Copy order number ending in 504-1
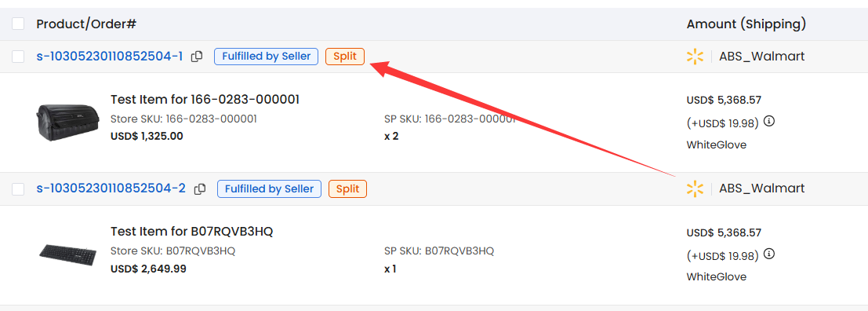This screenshot has height=311, width=868. pos(197,57)
